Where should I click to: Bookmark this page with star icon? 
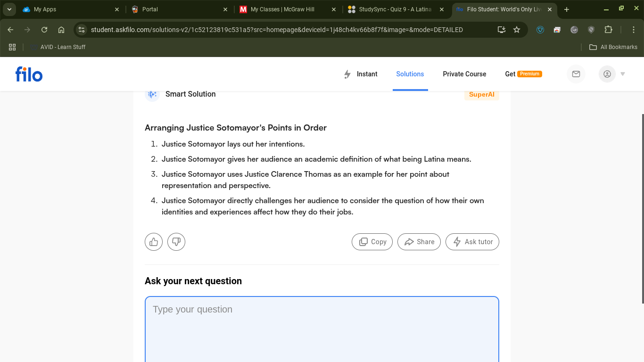[517, 30]
